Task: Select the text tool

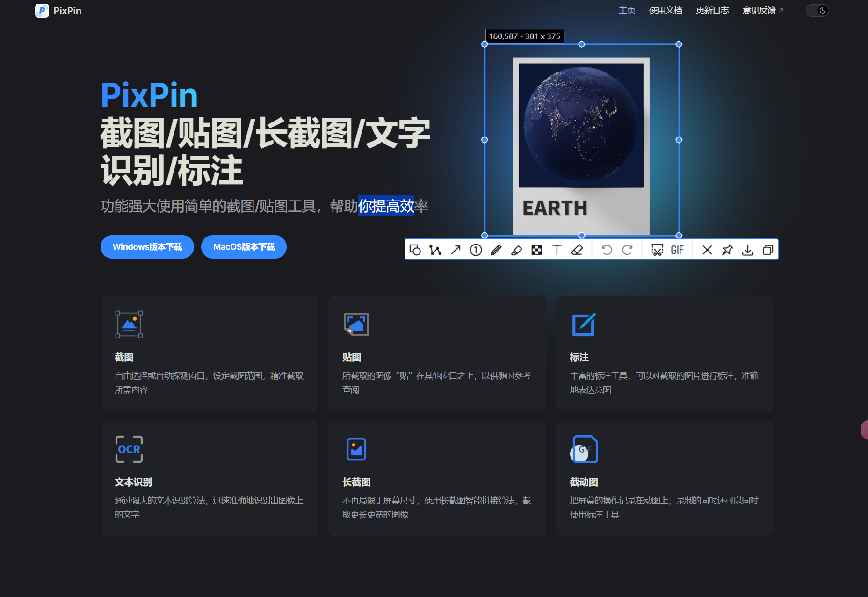Action: point(557,250)
